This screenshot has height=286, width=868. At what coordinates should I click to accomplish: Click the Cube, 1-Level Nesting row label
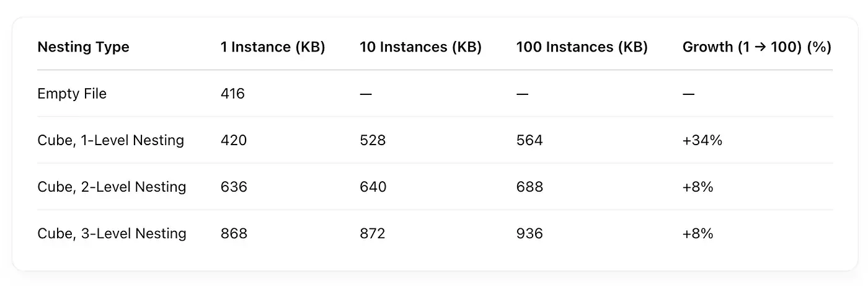click(x=110, y=140)
